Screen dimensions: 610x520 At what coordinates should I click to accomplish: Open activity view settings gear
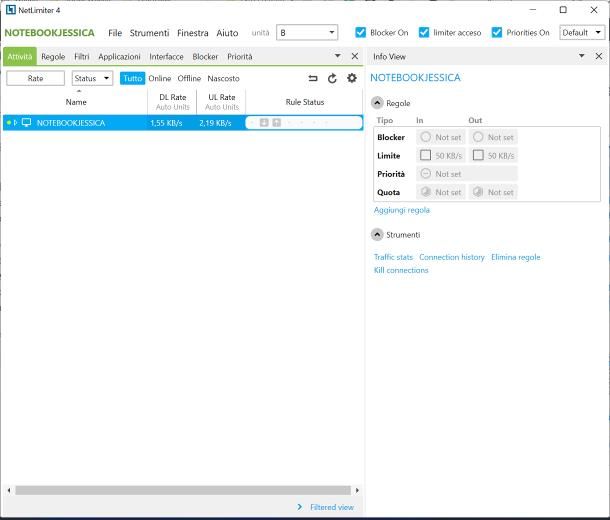point(352,78)
